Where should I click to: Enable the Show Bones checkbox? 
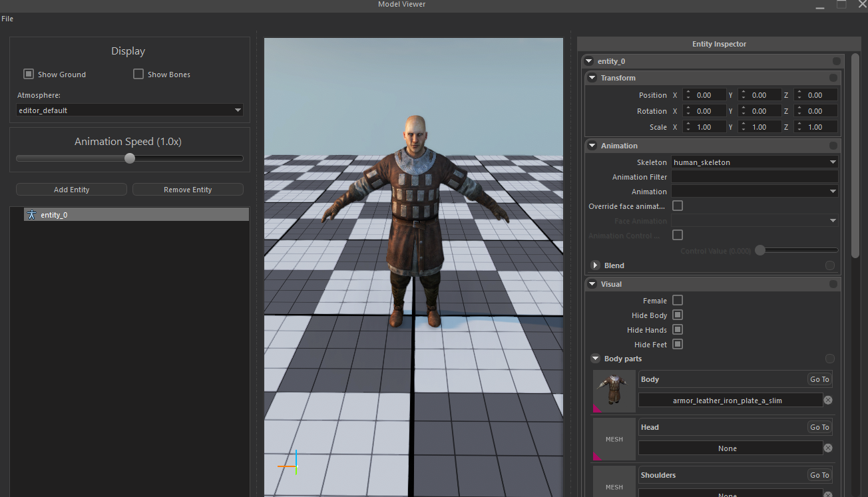(x=138, y=74)
